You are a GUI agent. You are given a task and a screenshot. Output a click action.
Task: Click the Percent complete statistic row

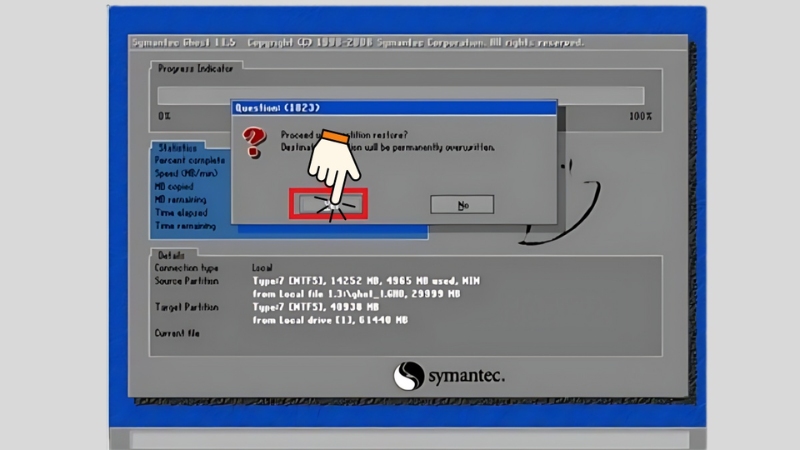tap(189, 160)
